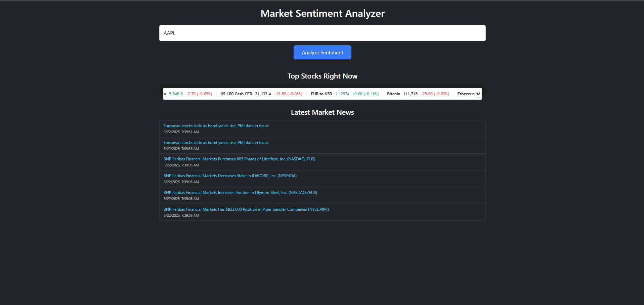Focus the stock symbol field containing AAPL
The image size is (644, 305).
[323, 33]
